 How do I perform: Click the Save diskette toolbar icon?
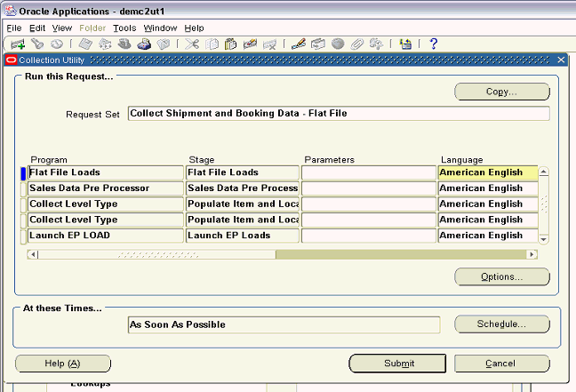[85, 44]
